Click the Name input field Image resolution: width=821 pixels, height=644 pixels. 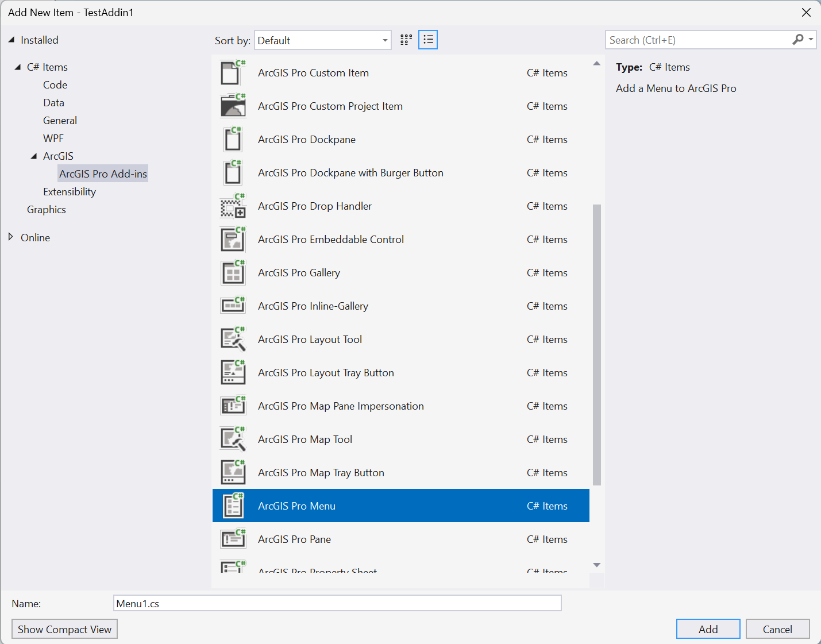point(337,603)
